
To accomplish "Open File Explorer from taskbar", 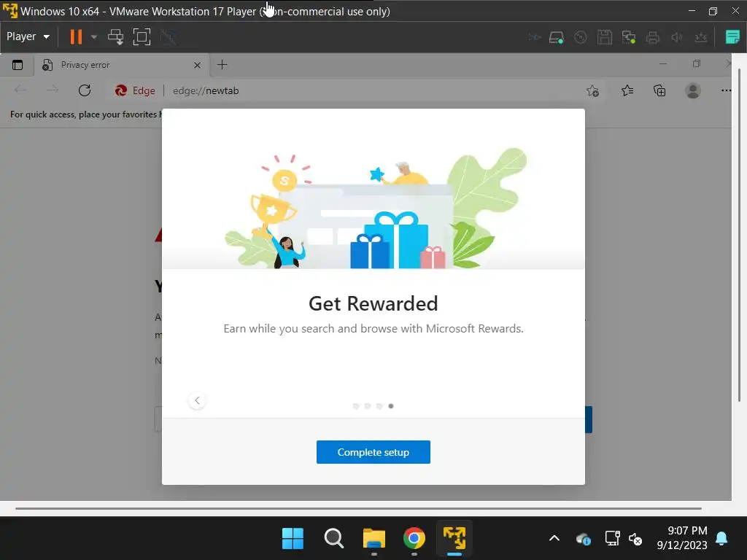I will 374,538.
